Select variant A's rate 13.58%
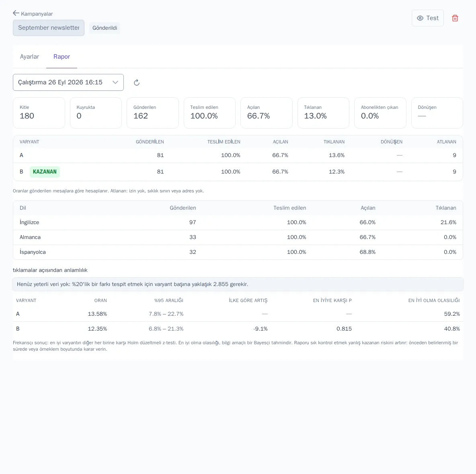This screenshot has height=474, width=476. click(97, 314)
